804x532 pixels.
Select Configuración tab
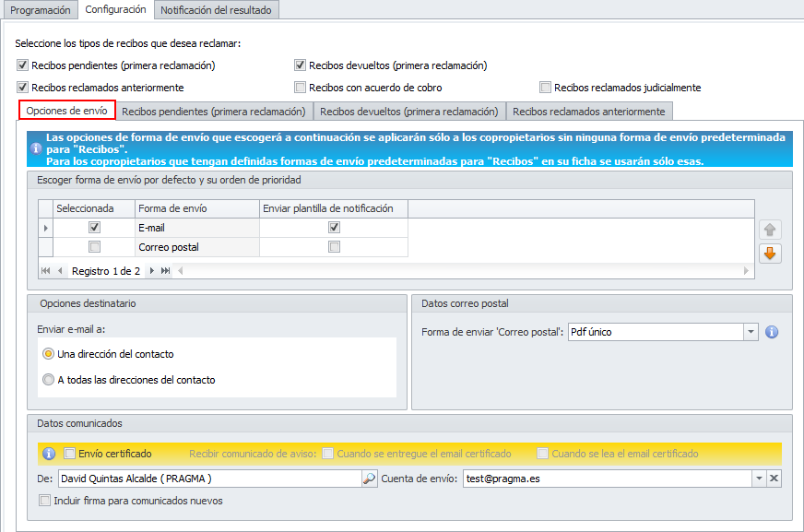[116, 10]
